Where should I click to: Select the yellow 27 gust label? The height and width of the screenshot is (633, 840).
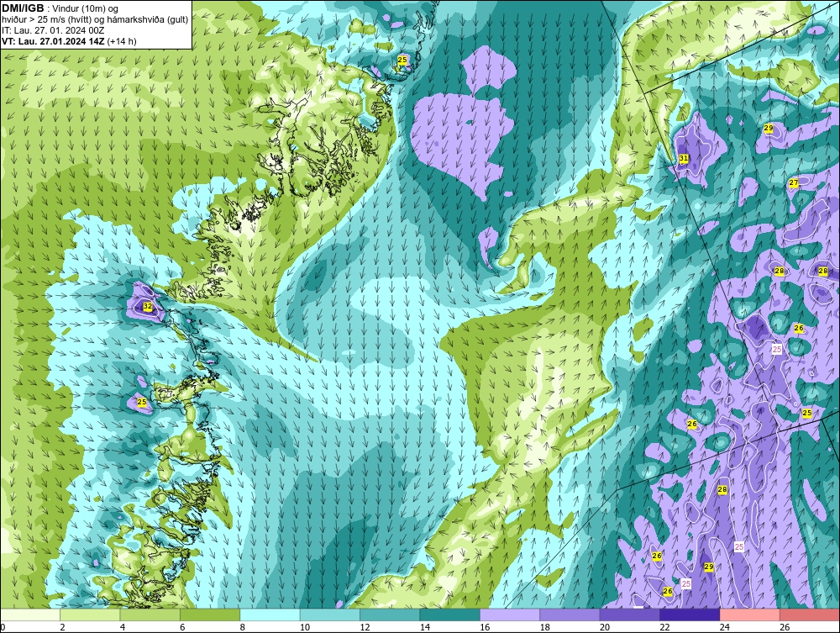point(794,182)
